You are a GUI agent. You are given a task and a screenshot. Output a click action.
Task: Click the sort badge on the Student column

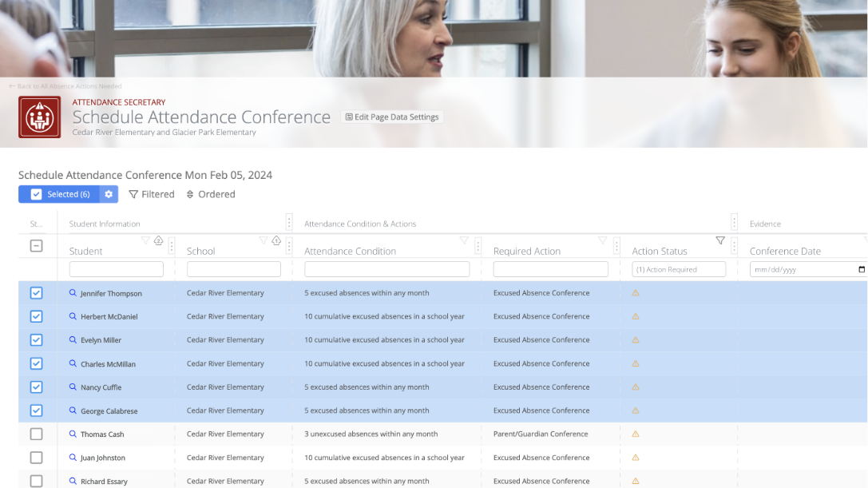point(157,240)
